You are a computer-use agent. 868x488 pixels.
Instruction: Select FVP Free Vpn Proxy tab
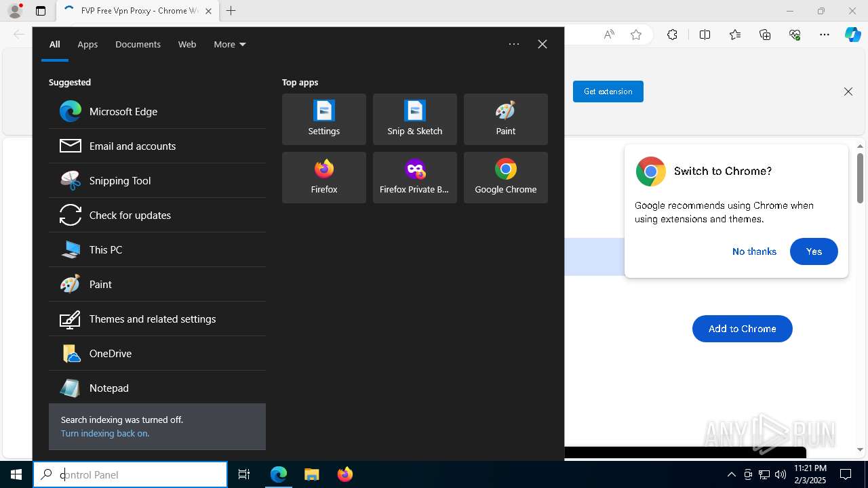tap(138, 11)
